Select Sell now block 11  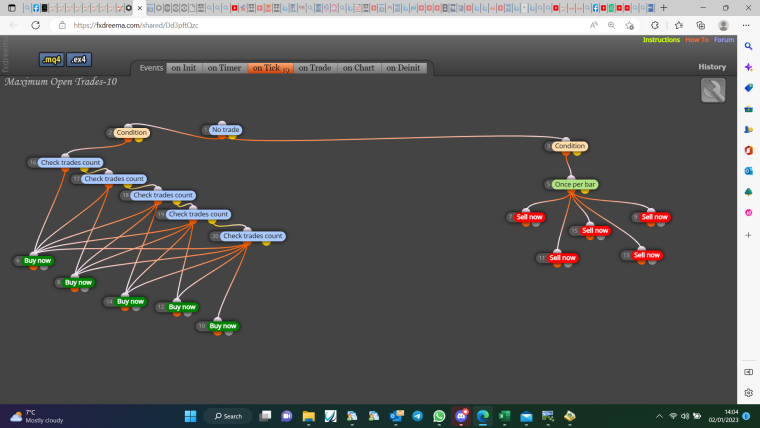(562, 258)
